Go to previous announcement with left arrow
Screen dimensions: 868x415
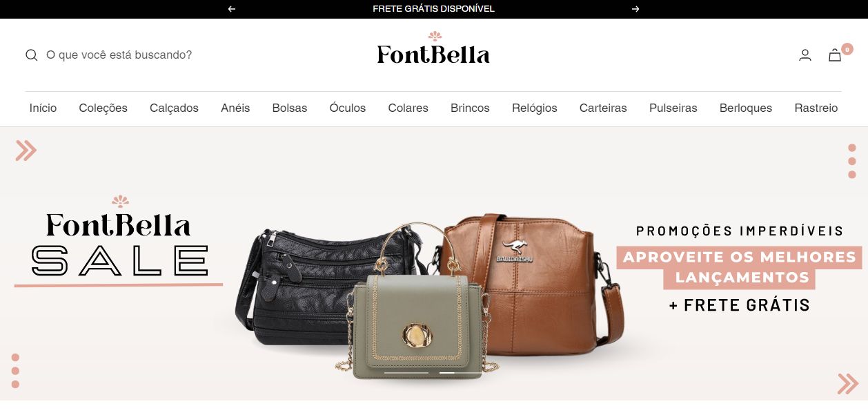(x=232, y=9)
